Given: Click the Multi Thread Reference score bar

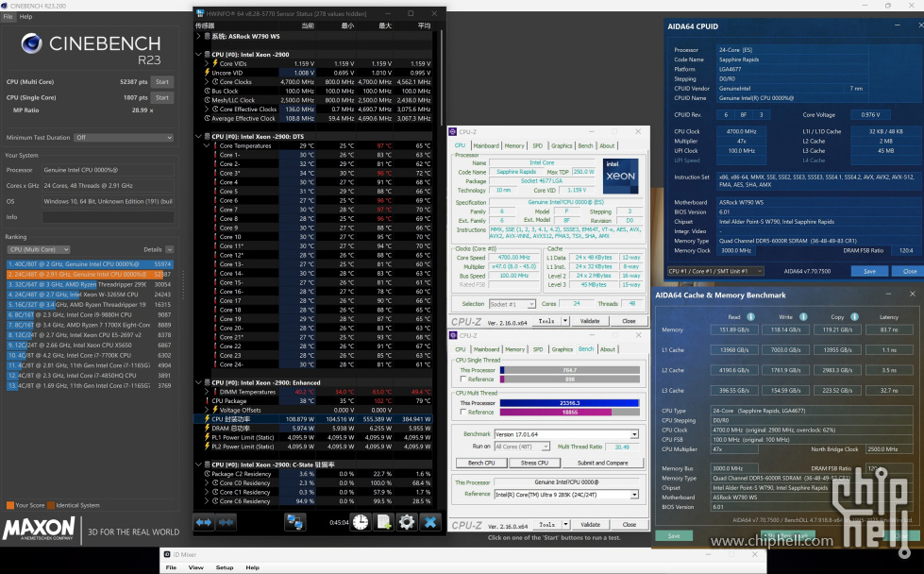Looking at the screenshot, I should pos(570,412).
